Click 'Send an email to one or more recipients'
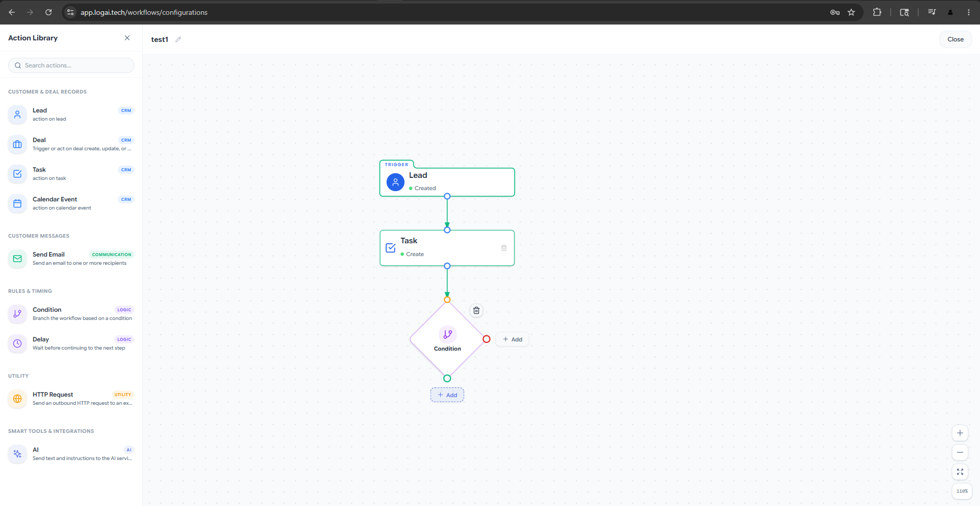The width and height of the screenshot is (980, 506). pyautogui.click(x=80, y=263)
